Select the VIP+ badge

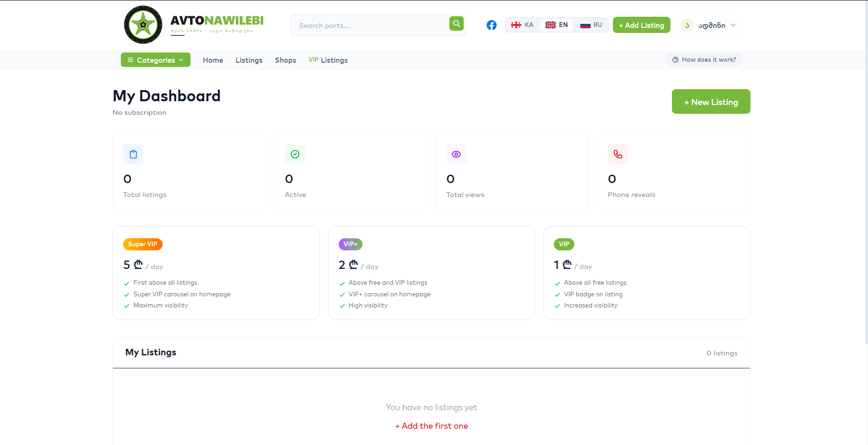pyautogui.click(x=350, y=244)
